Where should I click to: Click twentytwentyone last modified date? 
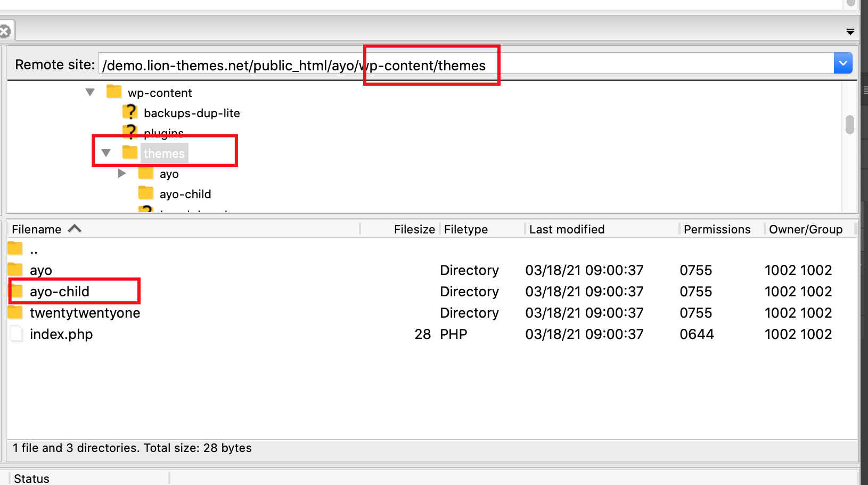584,313
